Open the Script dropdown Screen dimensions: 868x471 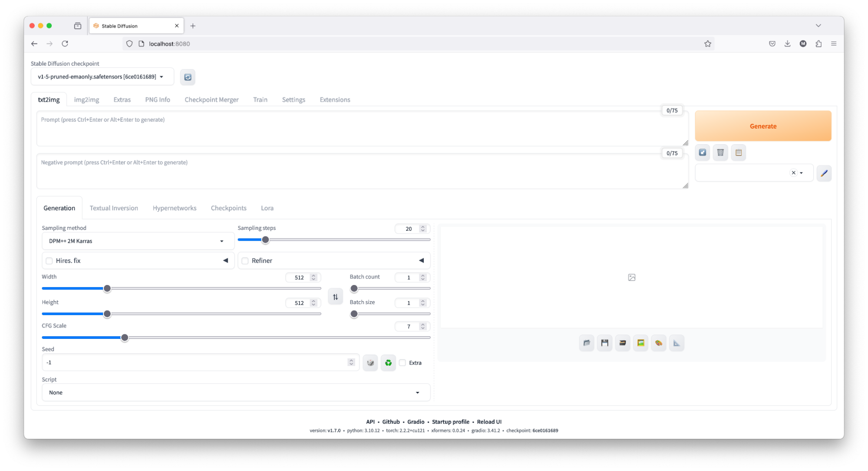(x=236, y=392)
